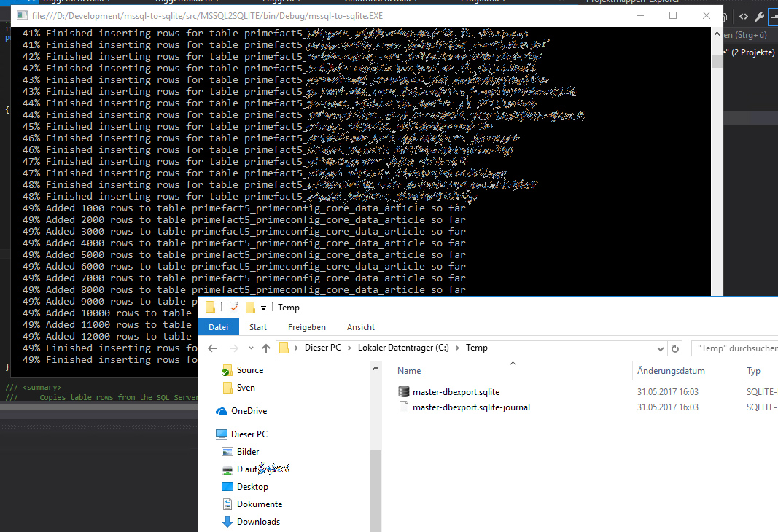Click Explorer title bar folder icon
Image resolution: width=778 pixels, height=532 pixels.
click(211, 308)
